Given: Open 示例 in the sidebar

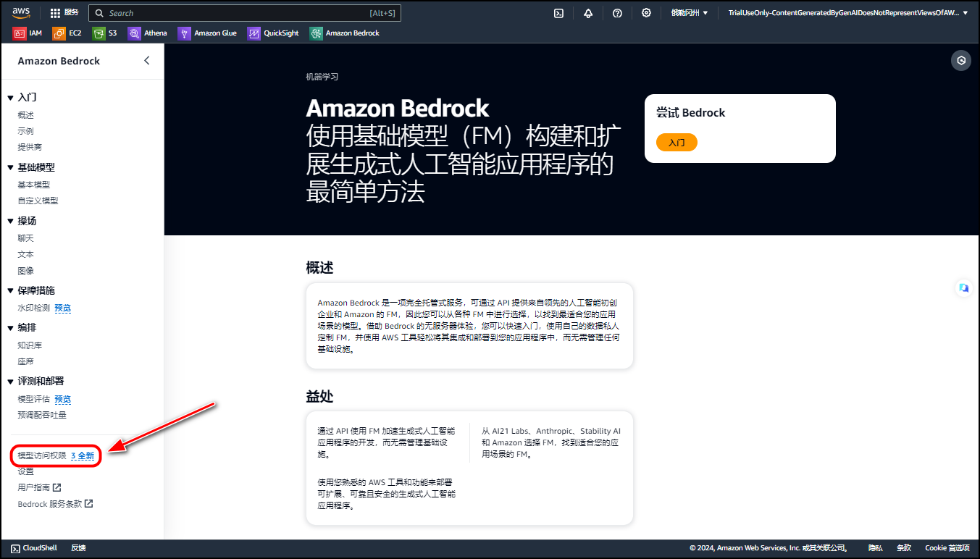Looking at the screenshot, I should click(x=26, y=131).
